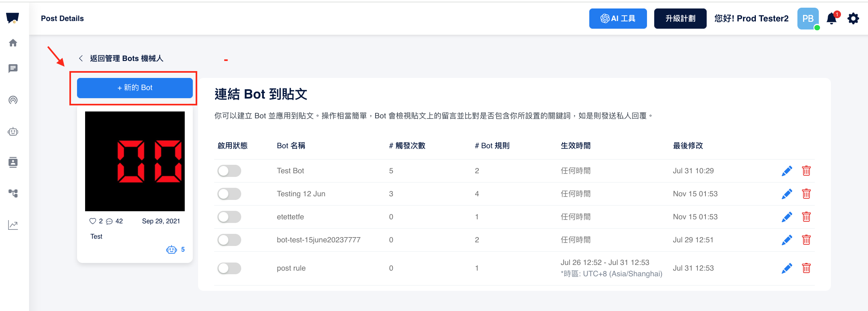Open the home icon in sidebar
The width and height of the screenshot is (868, 311).
pyautogui.click(x=13, y=43)
